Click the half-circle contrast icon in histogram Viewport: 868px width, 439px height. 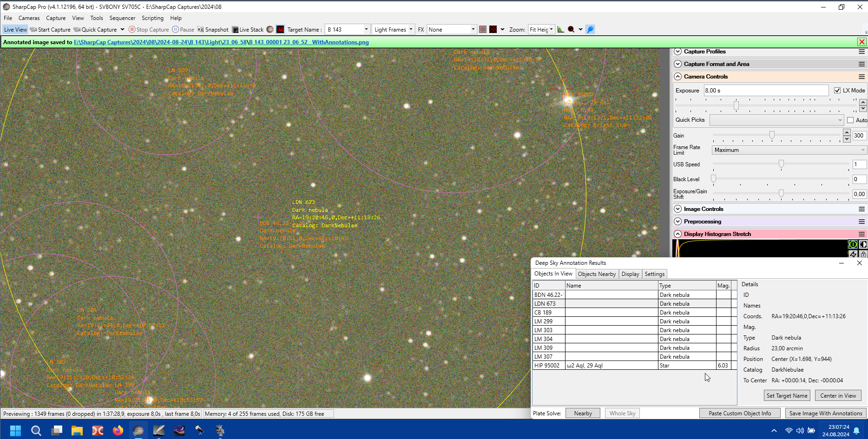tap(863, 244)
